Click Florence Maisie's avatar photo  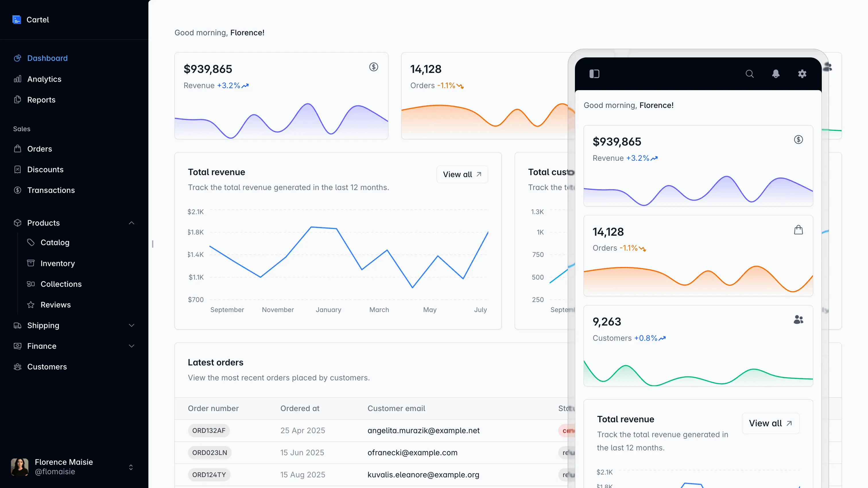[20, 467]
